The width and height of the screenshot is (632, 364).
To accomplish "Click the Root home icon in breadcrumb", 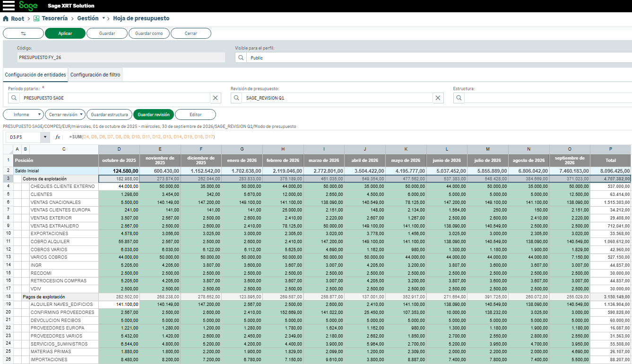I will tap(6, 18).
